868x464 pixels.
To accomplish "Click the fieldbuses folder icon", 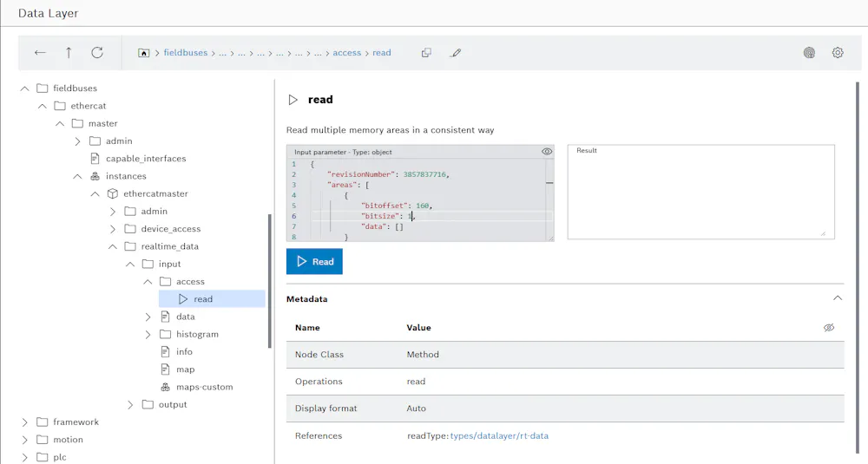I will click(42, 88).
